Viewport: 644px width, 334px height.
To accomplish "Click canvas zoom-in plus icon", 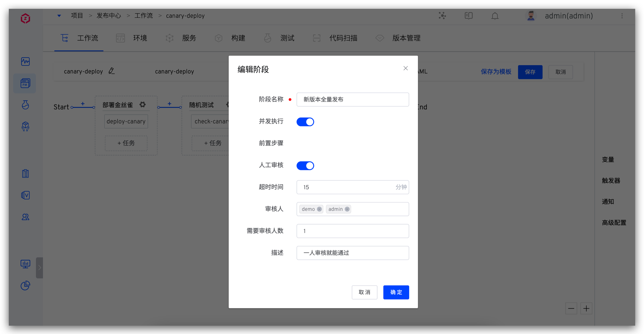I will point(586,308).
